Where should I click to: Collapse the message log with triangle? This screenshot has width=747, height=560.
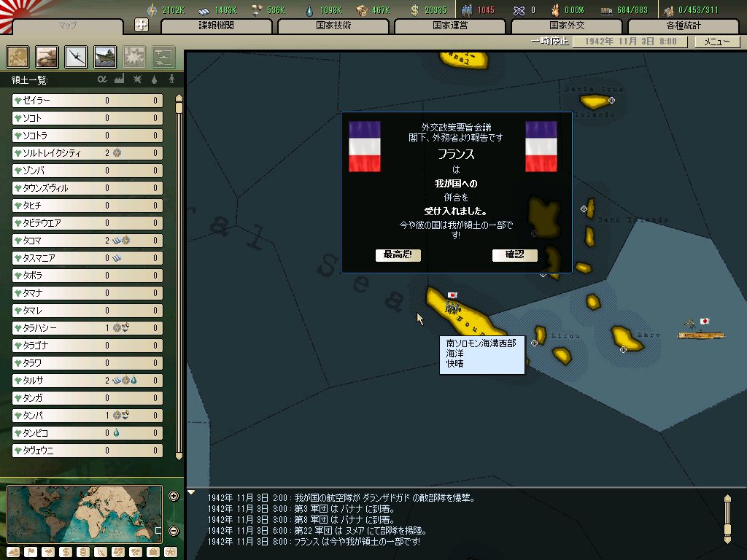click(x=191, y=492)
